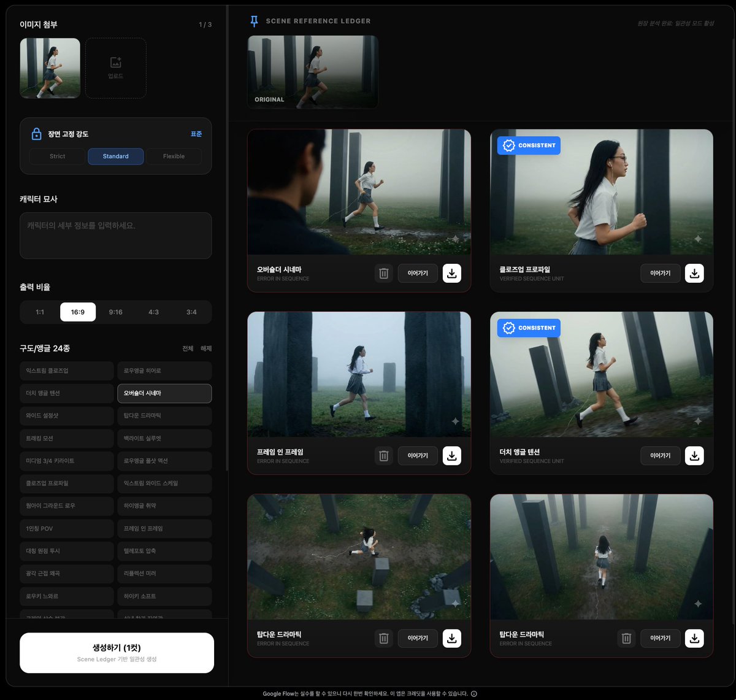Viewport: 736px width, 700px height.
Task: Click the CONSISTENT badge on 더치 앵글 텐션 card
Action: point(529,328)
